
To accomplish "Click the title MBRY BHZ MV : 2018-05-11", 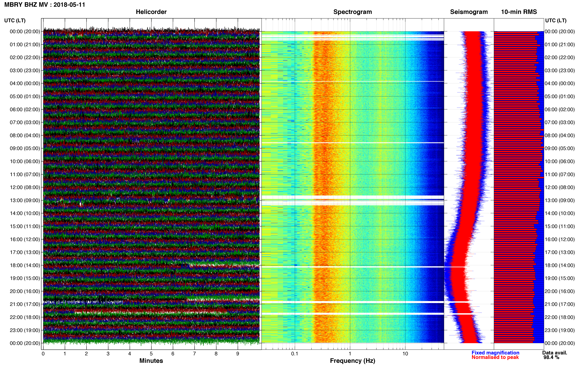I will (x=45, y=5).
